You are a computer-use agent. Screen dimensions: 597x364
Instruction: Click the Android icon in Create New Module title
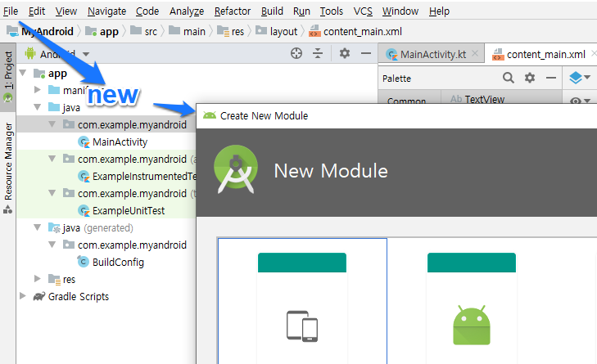tap(210, 115)
